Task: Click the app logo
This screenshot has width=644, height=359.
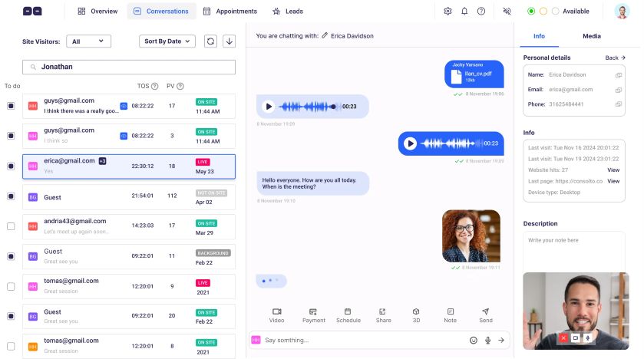Action: pyautogui.click(x=32, y=11)
